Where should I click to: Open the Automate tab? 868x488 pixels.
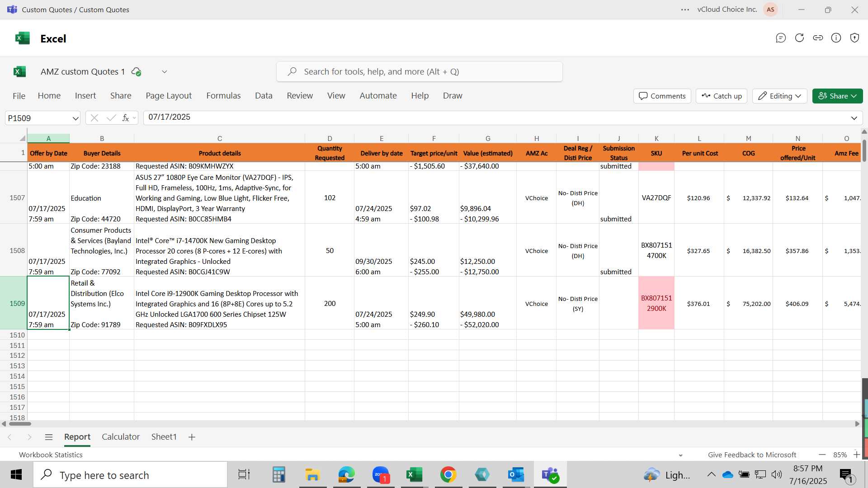click(x=378, y=96)
